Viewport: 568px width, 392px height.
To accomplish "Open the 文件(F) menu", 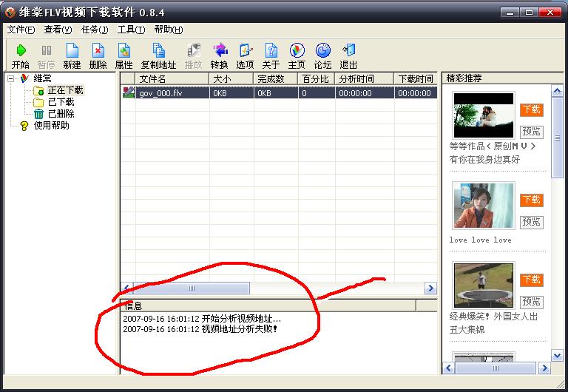I will pos(21,30).
